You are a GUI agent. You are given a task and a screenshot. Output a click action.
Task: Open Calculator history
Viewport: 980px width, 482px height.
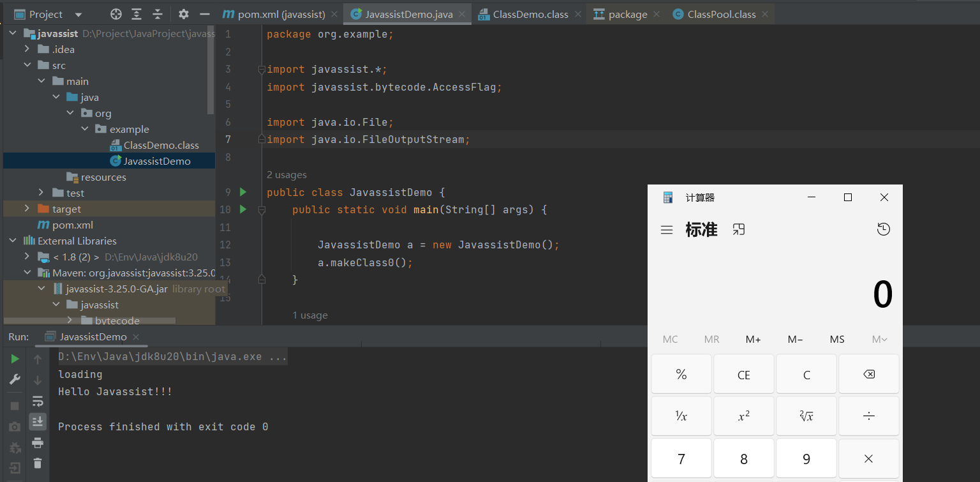(x=884, y=229)
